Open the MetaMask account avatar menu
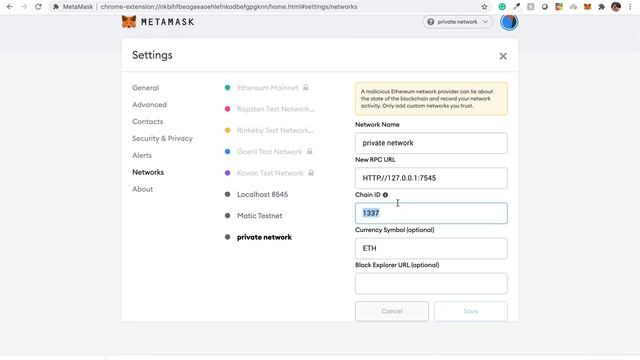The width and height of the screenshot is (640, 360). pyautogui.click(x=509, y=22)
